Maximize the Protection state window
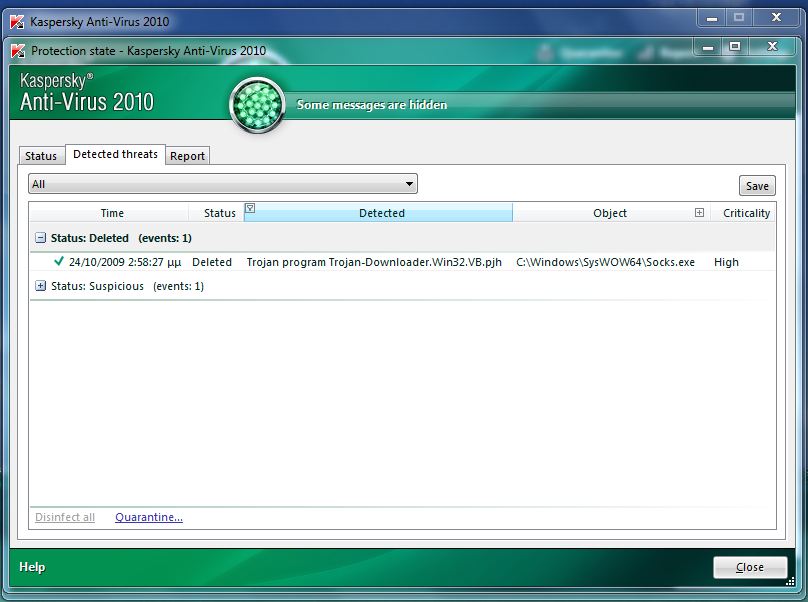 click(x=735, y=47)
